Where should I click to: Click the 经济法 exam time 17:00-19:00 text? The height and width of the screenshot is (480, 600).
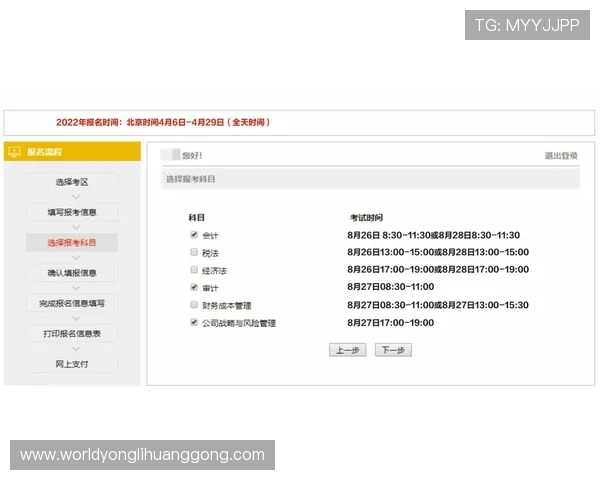(438, 269)
